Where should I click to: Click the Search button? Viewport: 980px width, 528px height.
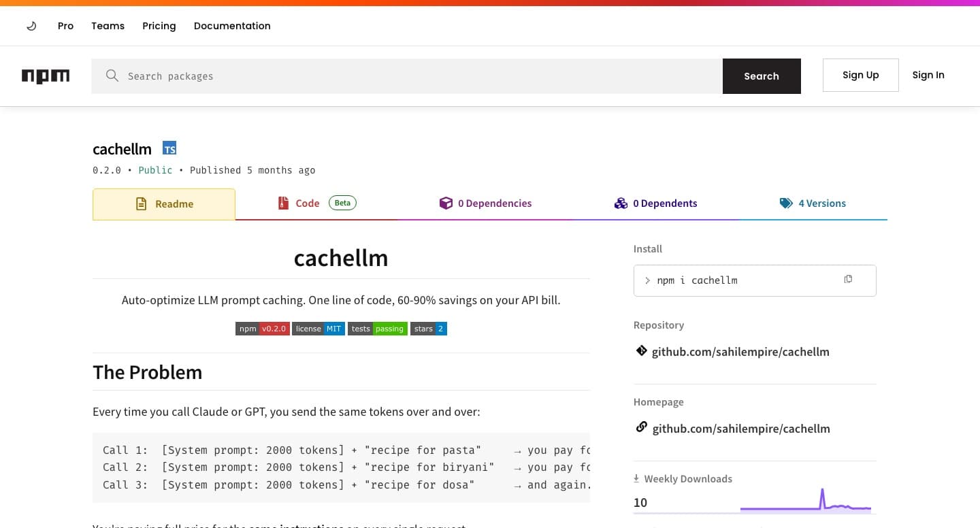pos(762,76)
